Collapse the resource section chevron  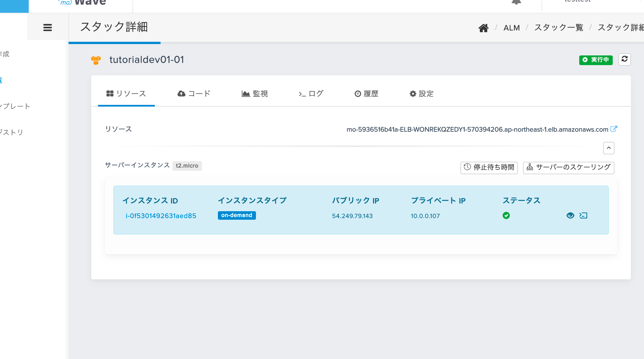(608, 148)
